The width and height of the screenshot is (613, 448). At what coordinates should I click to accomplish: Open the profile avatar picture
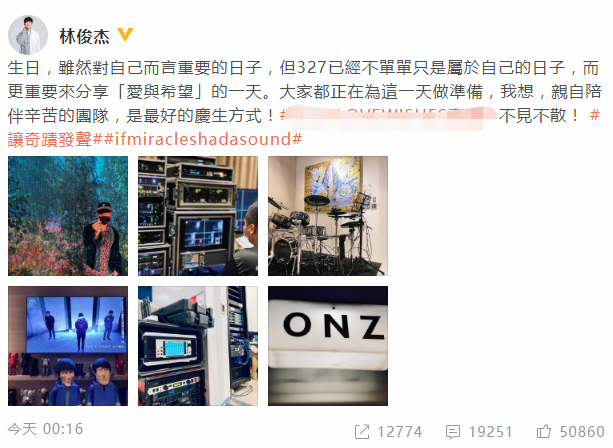tap(28, 34)
